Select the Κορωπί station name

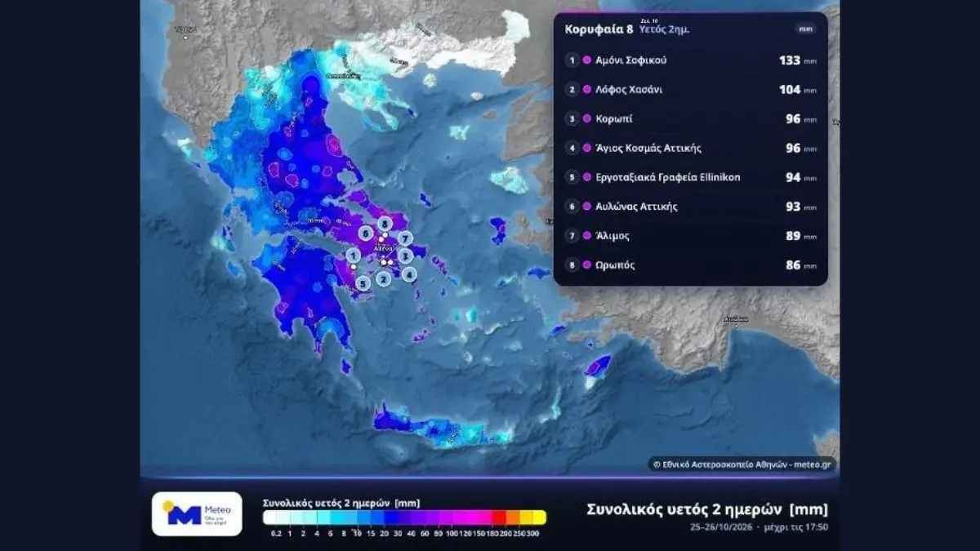[614, 119]
